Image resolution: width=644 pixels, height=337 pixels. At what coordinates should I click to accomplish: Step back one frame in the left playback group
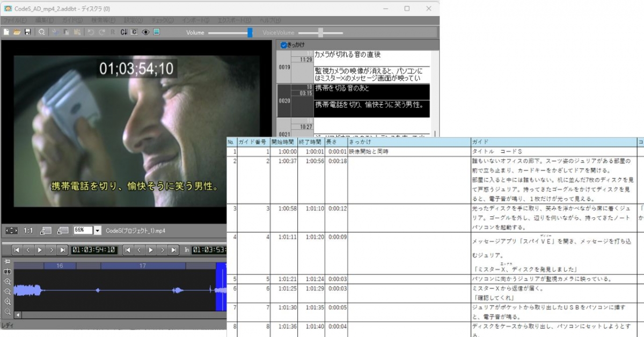pyautogui.click(x=28, y=250)
